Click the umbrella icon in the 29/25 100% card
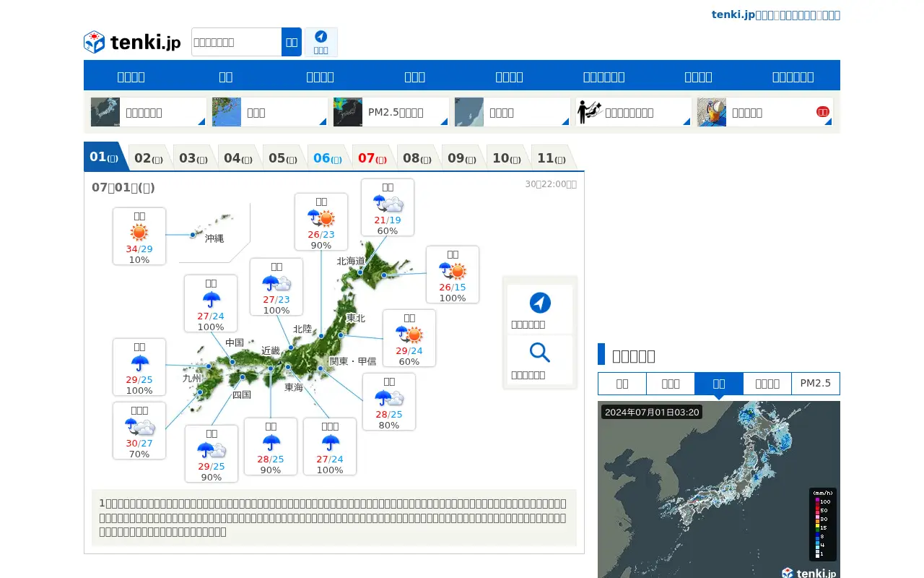 click(139, 363)
